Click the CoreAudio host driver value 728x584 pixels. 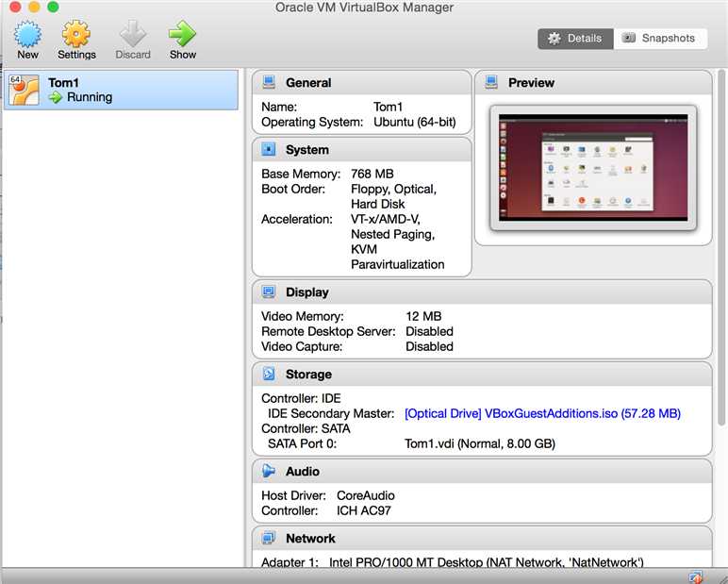click(x=366, y=495)
